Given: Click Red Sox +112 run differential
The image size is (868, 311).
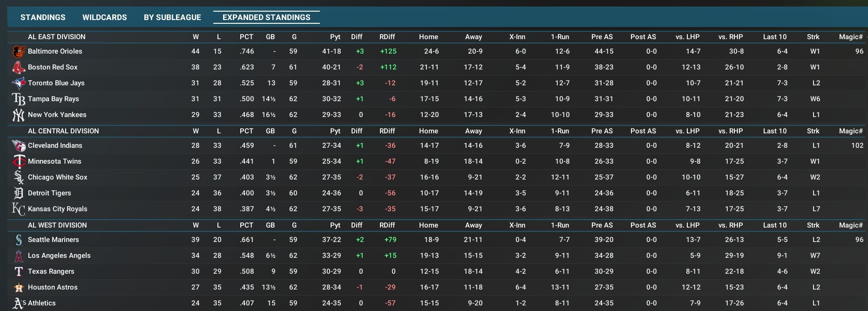Looking at the screenshot, I should point(388,67).
